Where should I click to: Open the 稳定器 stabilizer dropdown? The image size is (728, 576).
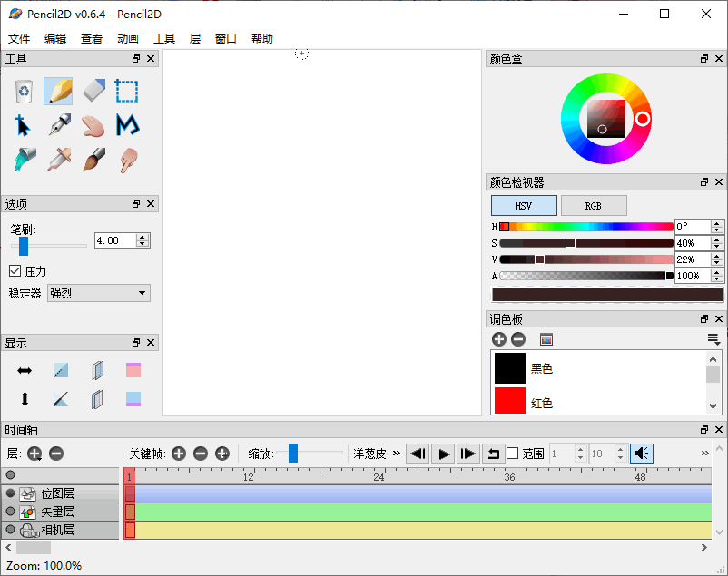98,293
